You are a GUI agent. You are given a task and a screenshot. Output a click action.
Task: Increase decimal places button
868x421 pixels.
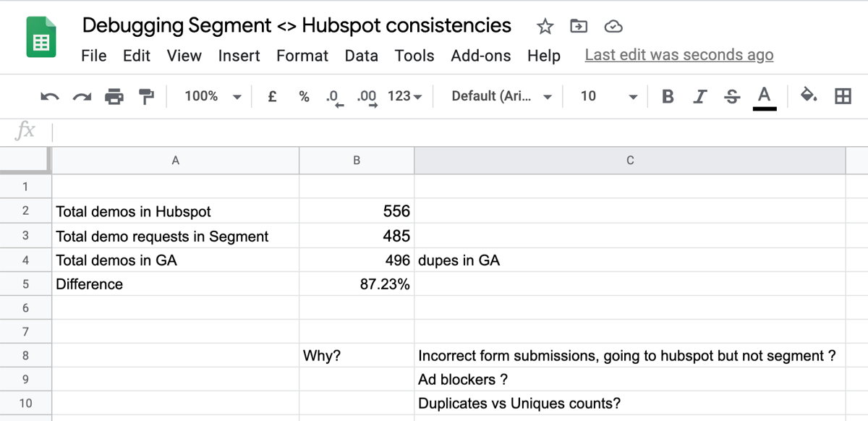[367, 98]
